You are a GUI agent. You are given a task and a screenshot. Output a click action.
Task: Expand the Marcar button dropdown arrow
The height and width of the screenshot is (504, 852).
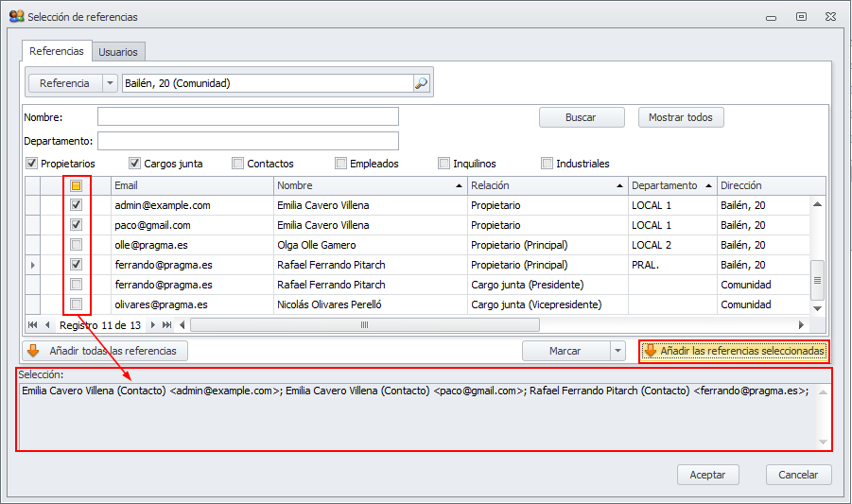(x=618, y=351)
